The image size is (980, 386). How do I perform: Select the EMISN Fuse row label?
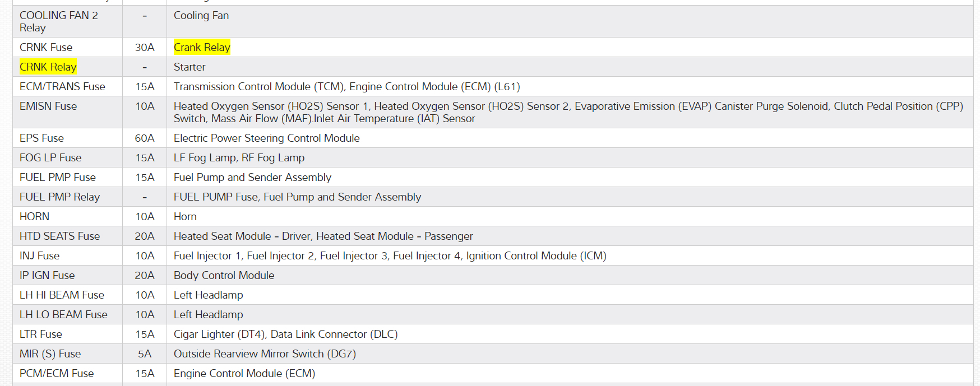pos(48,106)
